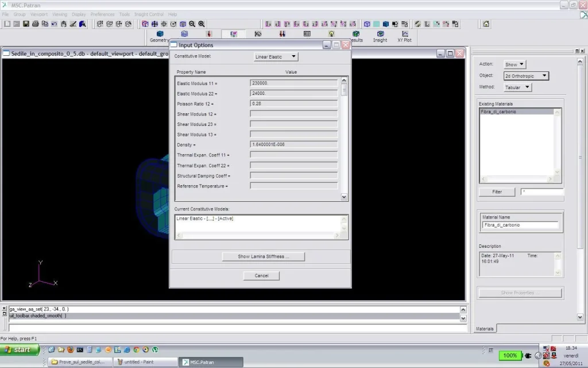The image size is (588, 368).
Task: Open the Action Show dropdown
Action: [x=514, y=64]
